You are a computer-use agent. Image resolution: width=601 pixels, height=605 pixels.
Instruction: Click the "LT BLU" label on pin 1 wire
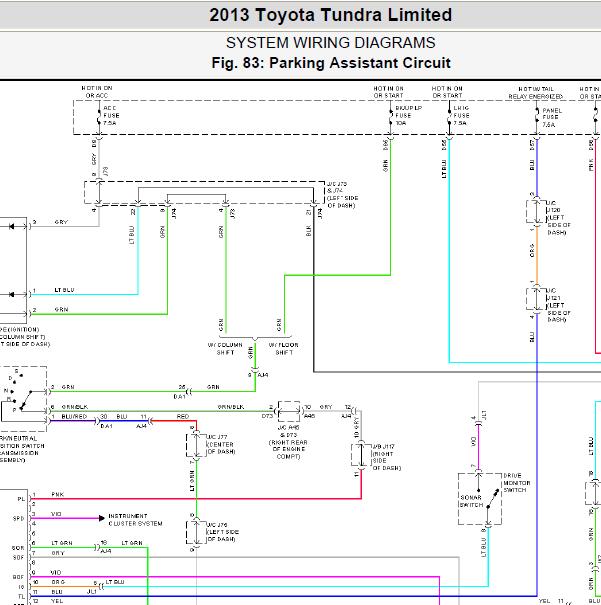(64, 290)
